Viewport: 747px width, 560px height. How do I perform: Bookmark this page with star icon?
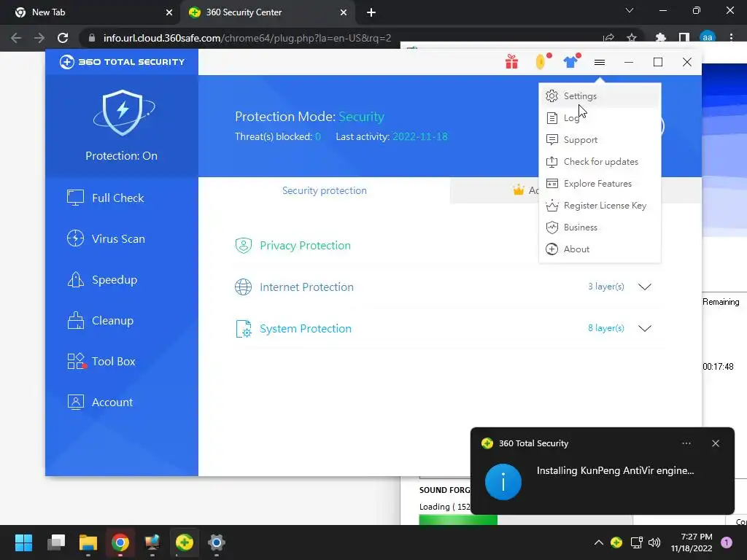[631, 38]
